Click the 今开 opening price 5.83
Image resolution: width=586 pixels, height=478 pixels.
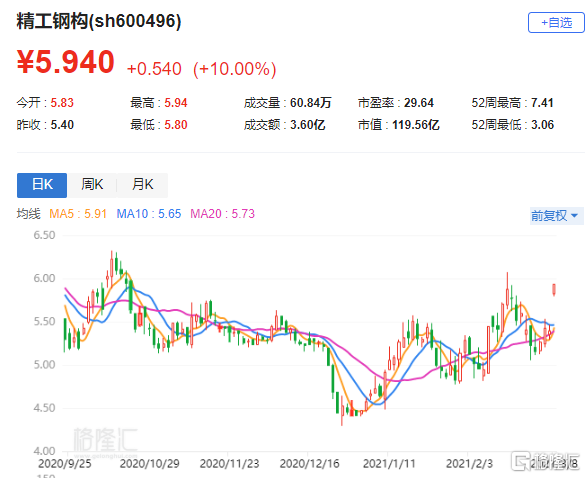[62, 103]
